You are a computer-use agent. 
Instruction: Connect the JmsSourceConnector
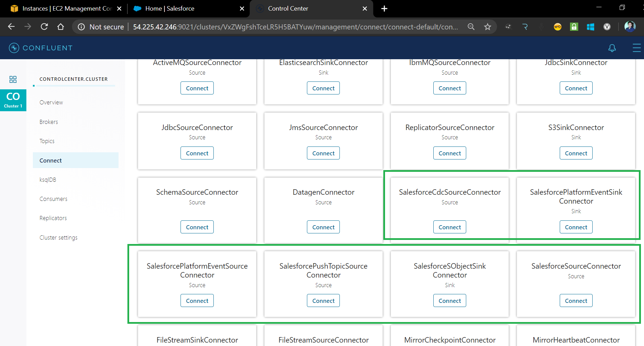pos(323,153)
